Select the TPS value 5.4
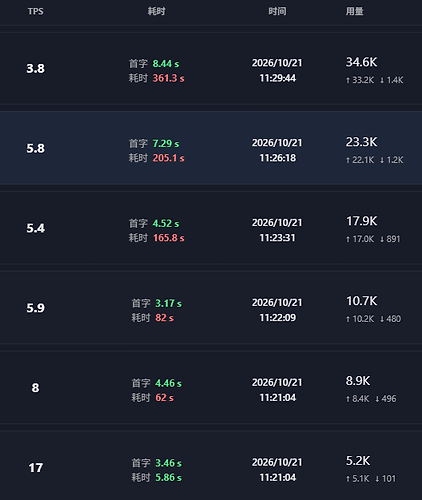The height and width of the screenshot is (500, 422). (x=35, y=228)
